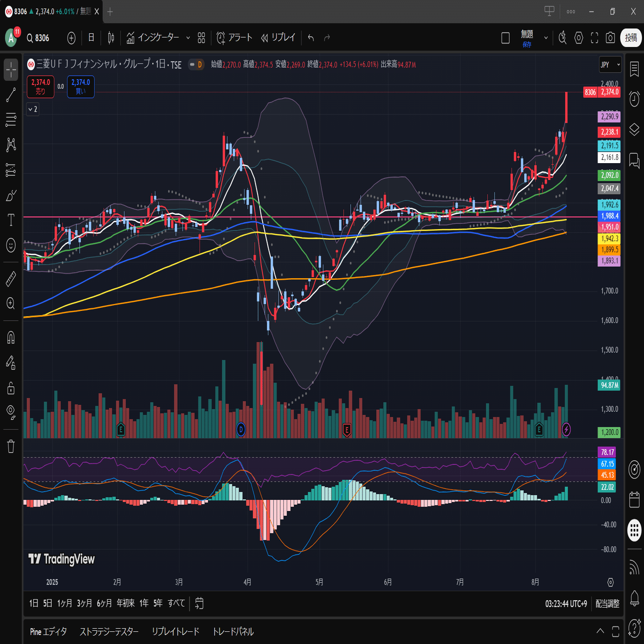Screen dimensions: 644x644
Task: Select the crosshair cursor tool
Action: pyautogui.click(x=11, y=70)
